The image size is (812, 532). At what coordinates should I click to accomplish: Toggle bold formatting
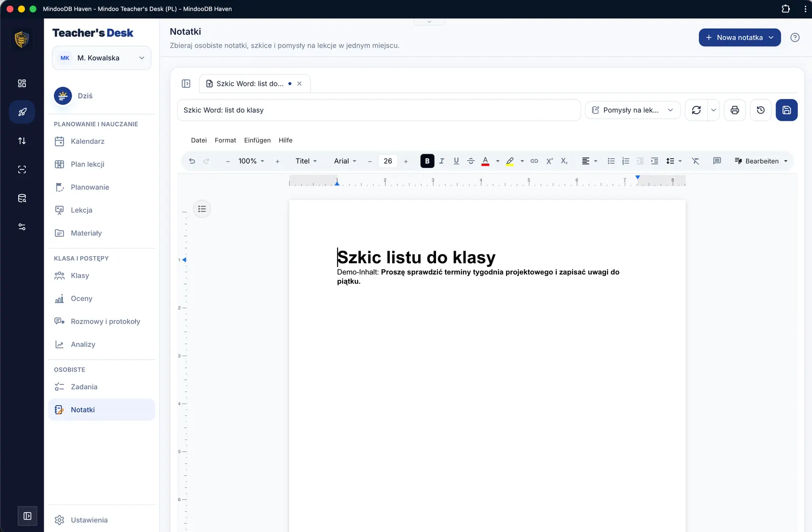427,161
